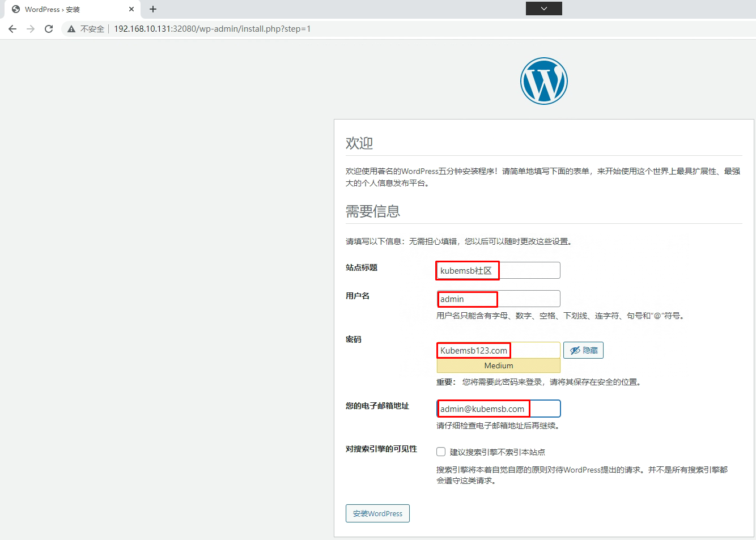This screenshot has width=756, height=540.
Task: Click the 您的电子邮箱地址 label
Action: coord(377,406)
